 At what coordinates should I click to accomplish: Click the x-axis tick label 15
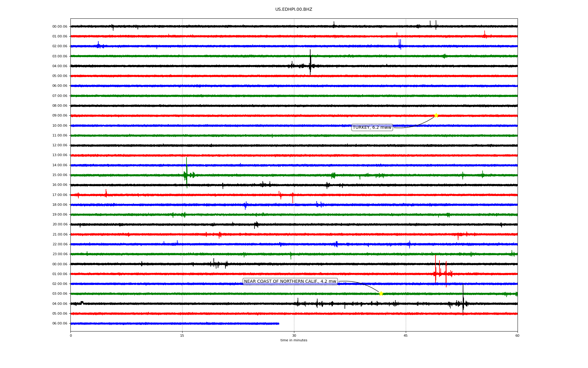tap(182, 335)
